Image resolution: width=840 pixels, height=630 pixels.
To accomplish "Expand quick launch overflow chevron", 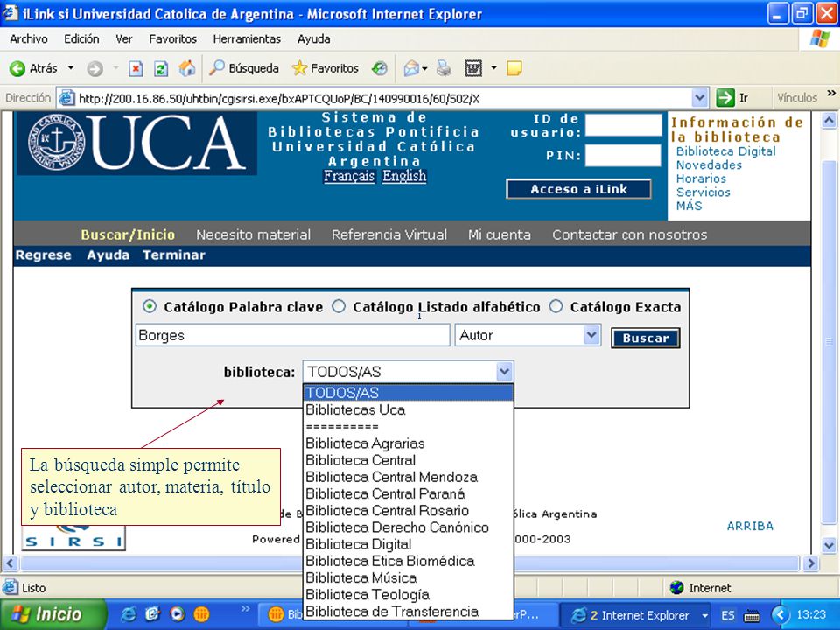I will (x=245, y=609).
